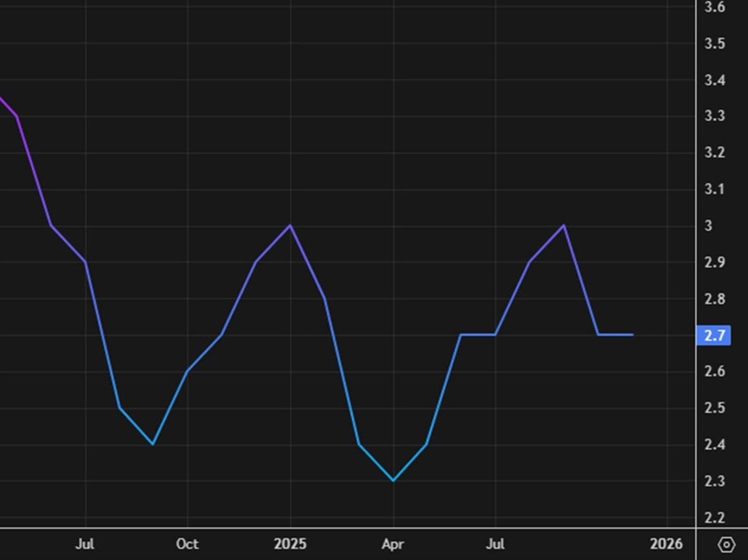Click the Jul label left of Oct

click(85, 544)
